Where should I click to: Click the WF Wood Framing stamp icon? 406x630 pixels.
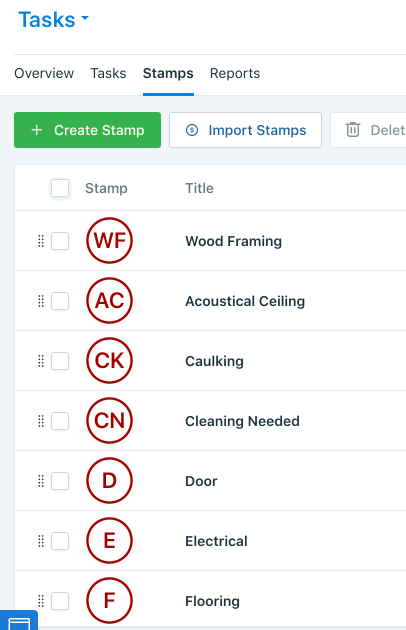[x=109, y=241]
